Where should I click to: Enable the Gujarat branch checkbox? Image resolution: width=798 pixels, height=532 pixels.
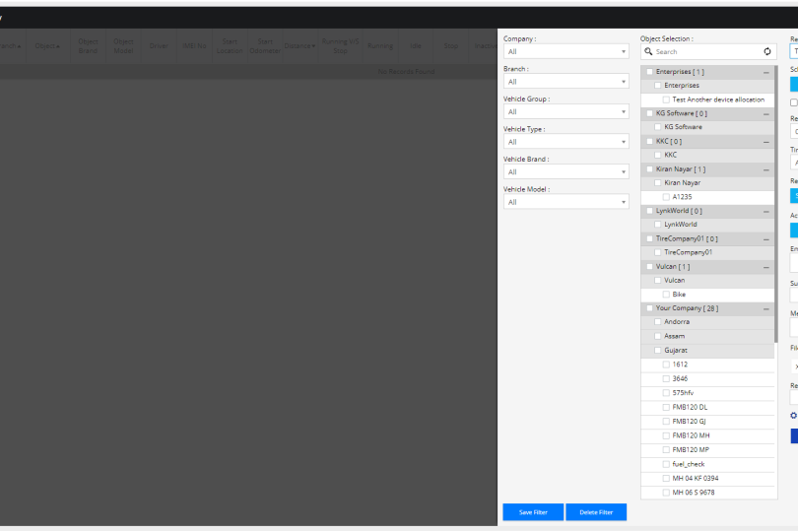(658, 351)
